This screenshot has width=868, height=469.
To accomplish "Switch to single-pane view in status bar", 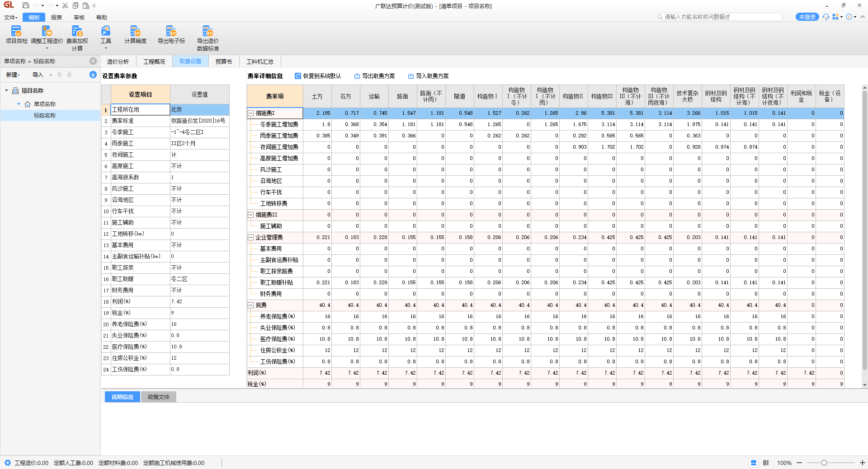I will [x=754, y=463].
